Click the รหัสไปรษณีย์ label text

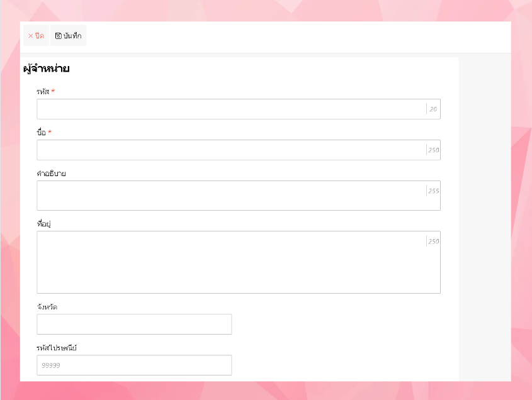[57, 348]
